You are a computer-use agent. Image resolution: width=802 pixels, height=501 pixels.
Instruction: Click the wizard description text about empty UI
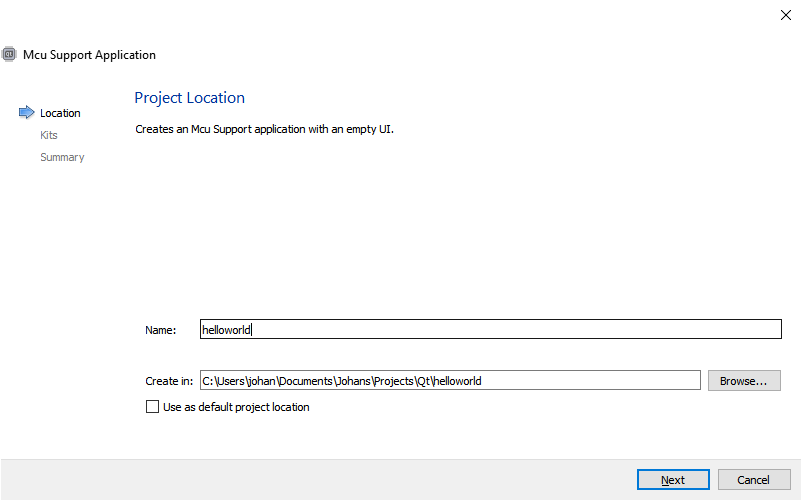click(264, 129)
